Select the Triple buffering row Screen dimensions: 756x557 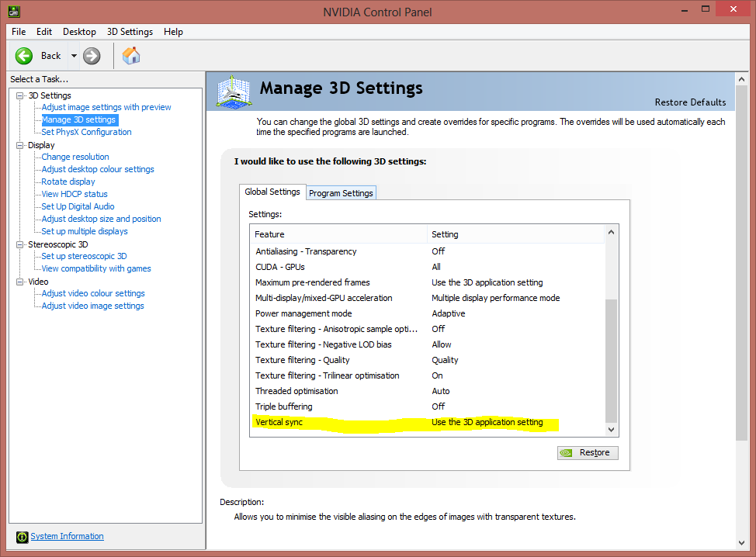pyautogui.click(x=428, y=407)
